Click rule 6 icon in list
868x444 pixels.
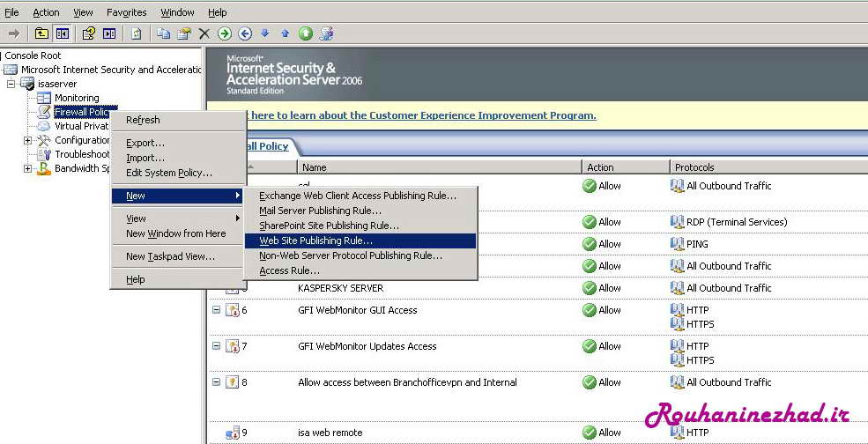tap(233, 310)
